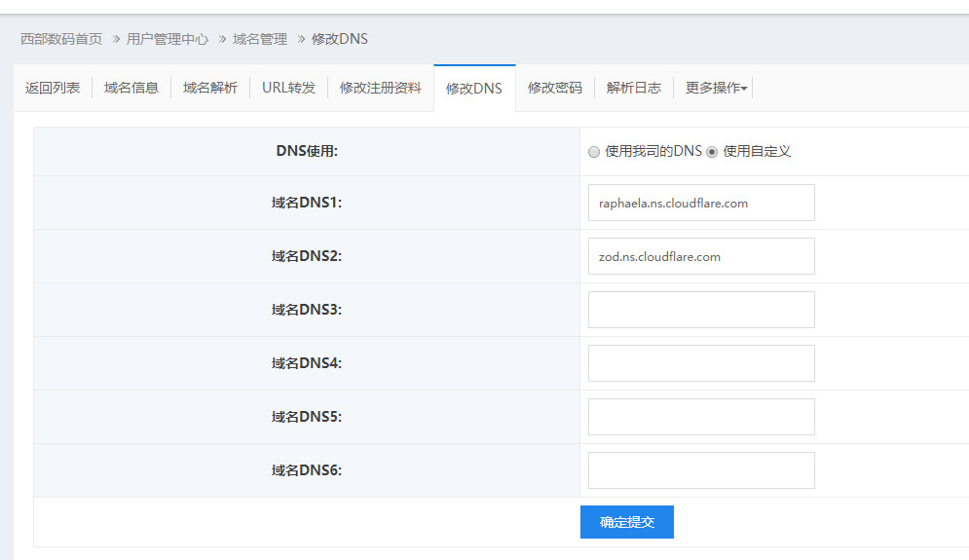
Task: Select the 使用自定义 radio button
Action: [712, 152]
